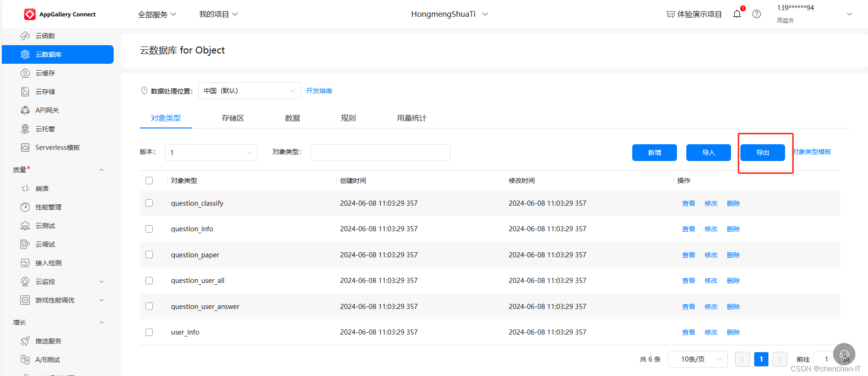Click the 导出 button
The width and height of the screenshot is (868, 376).
pyautogui.click(x=763, y=153)
